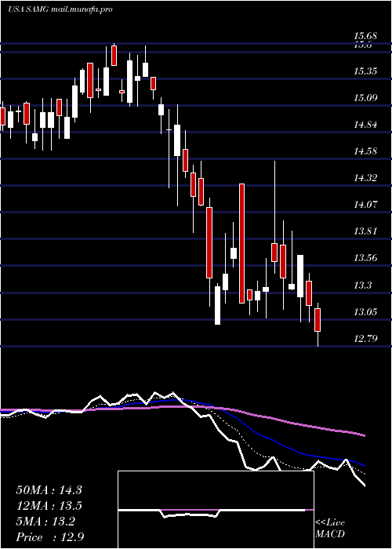Select the 13.81 price axis label
392x549 pixels.
[x=365, y=231]
